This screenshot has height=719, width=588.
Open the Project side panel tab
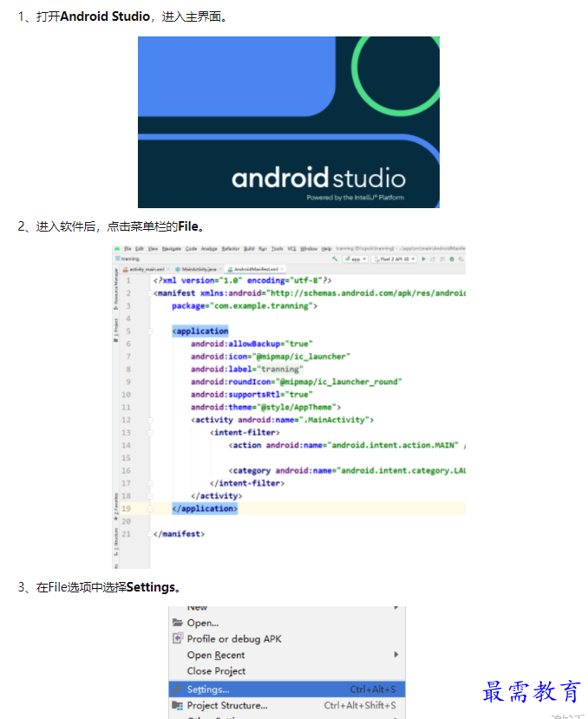click(116, 330)
